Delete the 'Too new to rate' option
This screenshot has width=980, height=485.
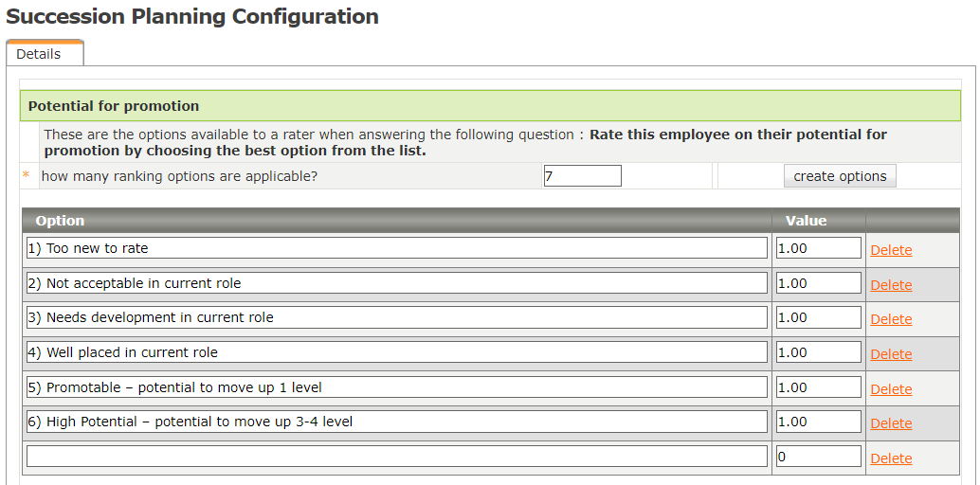[x=891, y=250]
